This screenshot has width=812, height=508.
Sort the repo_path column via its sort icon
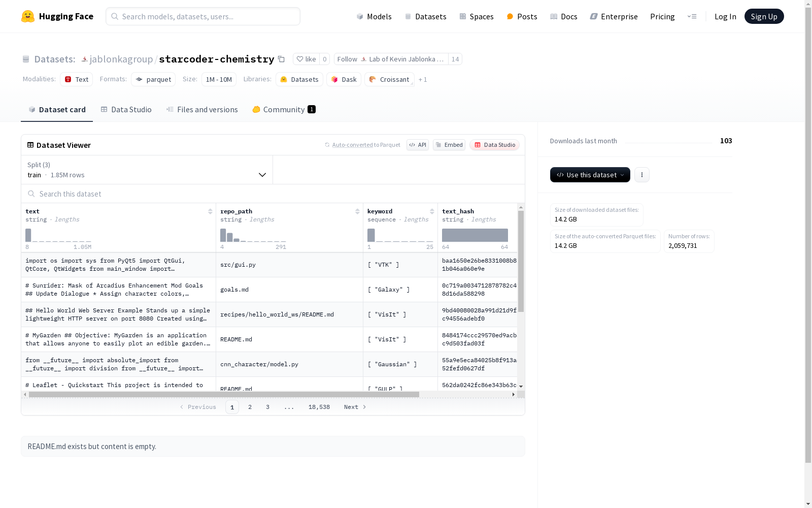coord(357,211)
